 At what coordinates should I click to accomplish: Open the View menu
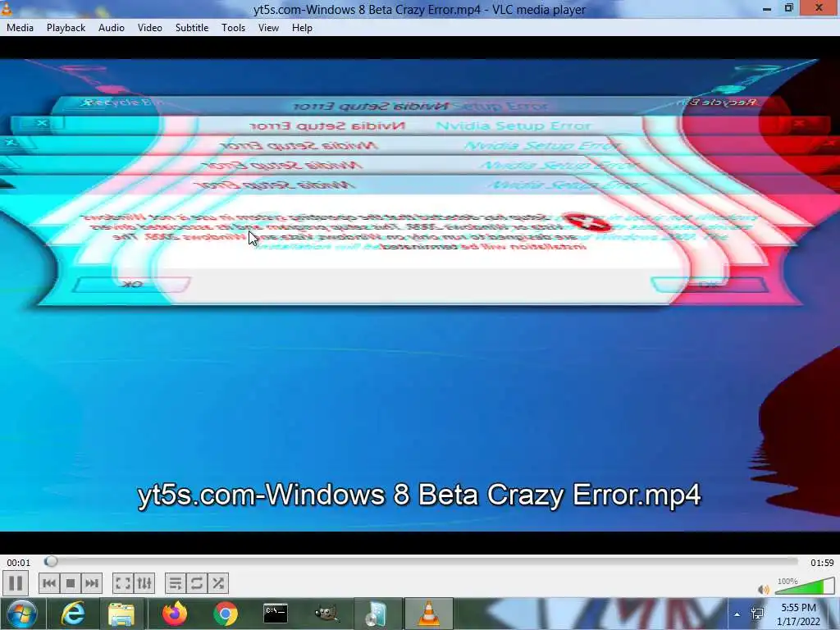[x=268, y=28]
